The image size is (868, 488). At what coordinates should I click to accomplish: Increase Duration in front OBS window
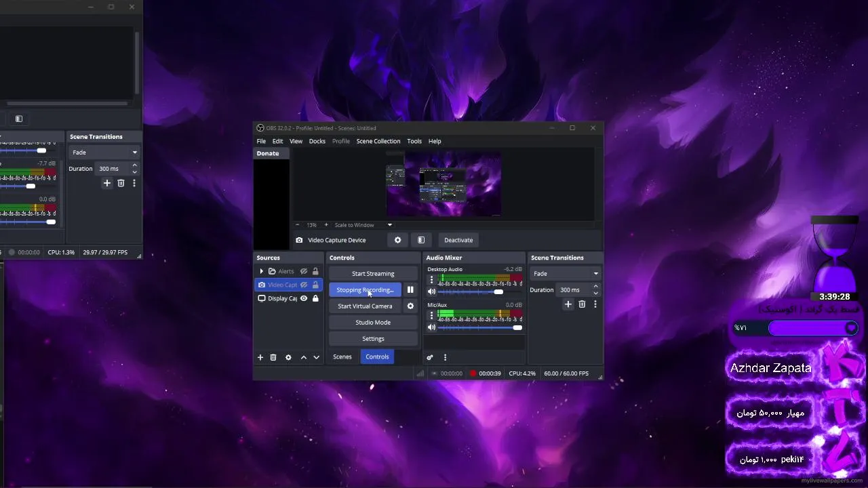pos(595,287)
